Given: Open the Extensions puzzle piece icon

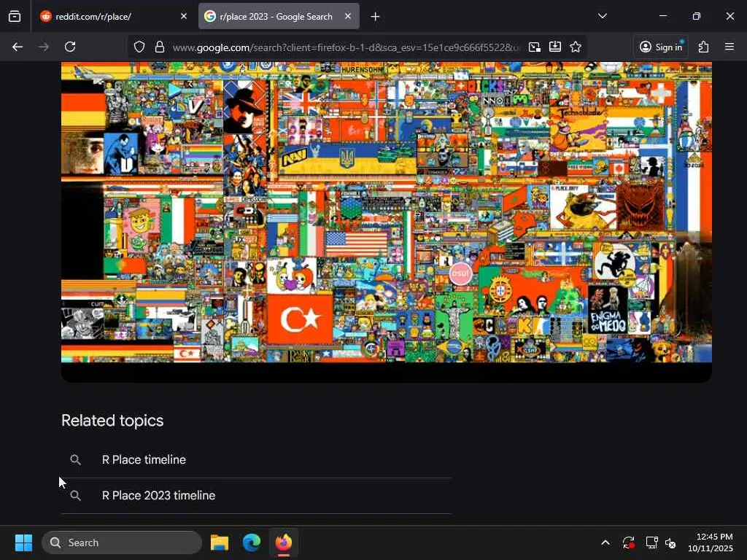Looking at the screenshot, I should 703,47.
